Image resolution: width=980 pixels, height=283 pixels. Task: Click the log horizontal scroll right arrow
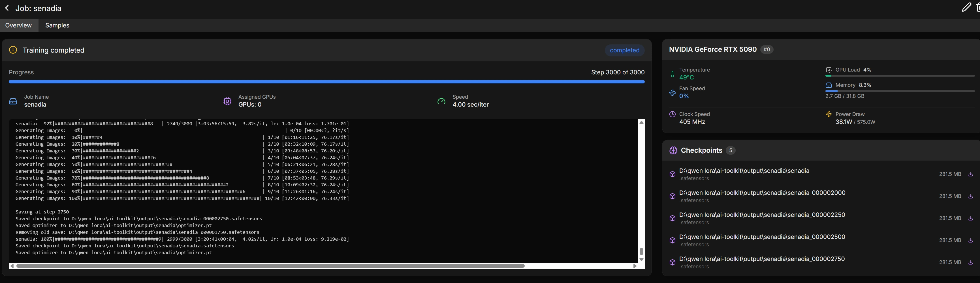click(635, 266)
